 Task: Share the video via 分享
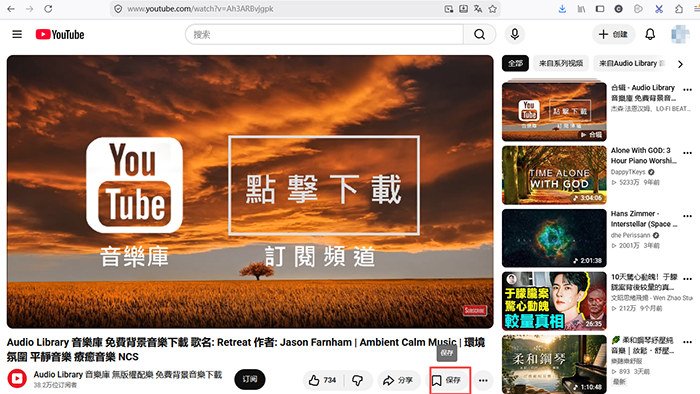[399, 380]
